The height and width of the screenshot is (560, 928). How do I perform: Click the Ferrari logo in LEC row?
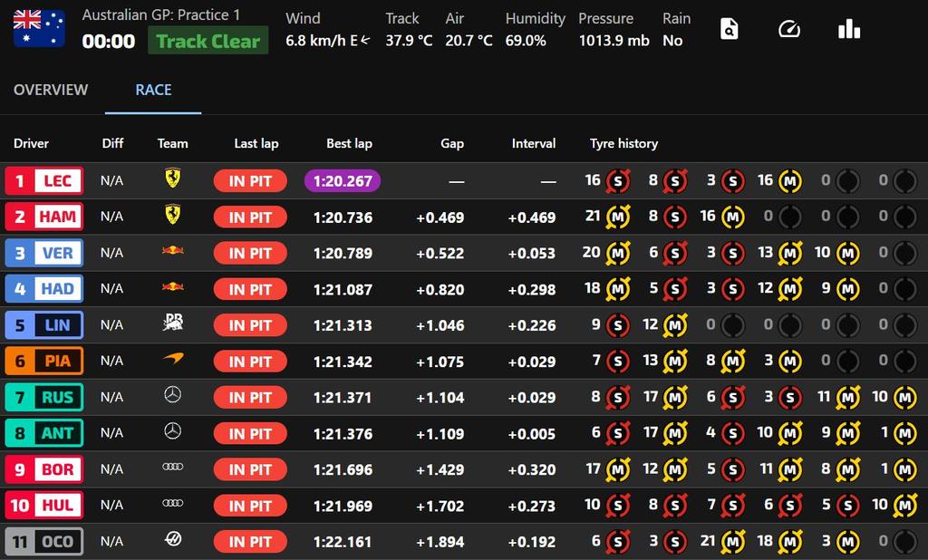(172, 179)
